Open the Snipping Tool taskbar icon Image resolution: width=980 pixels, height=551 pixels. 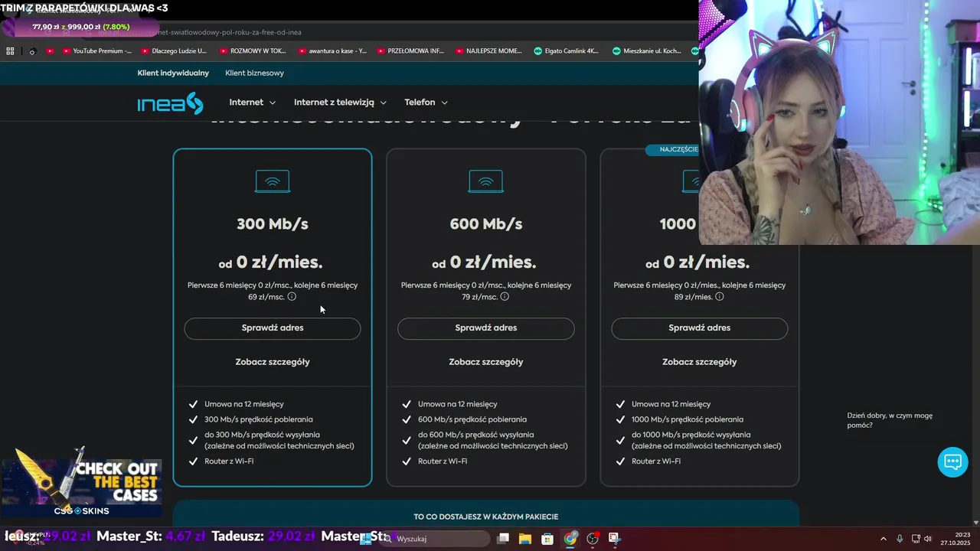tap(614, 539)
